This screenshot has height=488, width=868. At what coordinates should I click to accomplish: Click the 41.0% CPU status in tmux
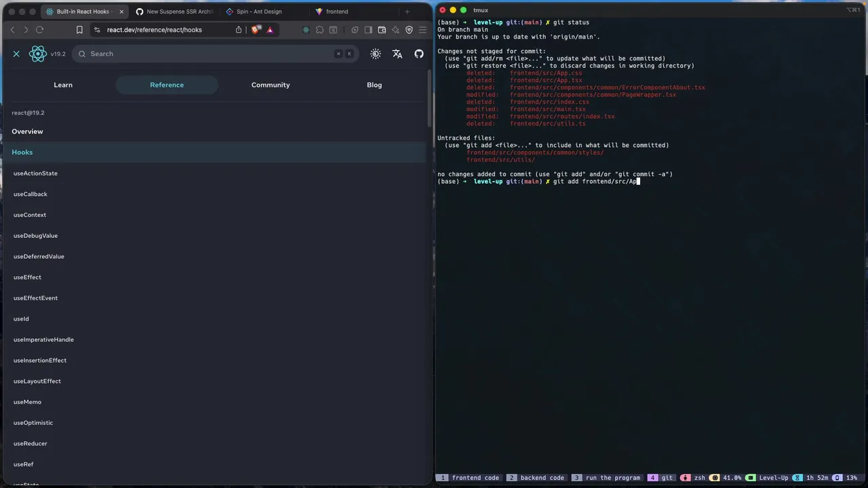(x=726, y=478)
